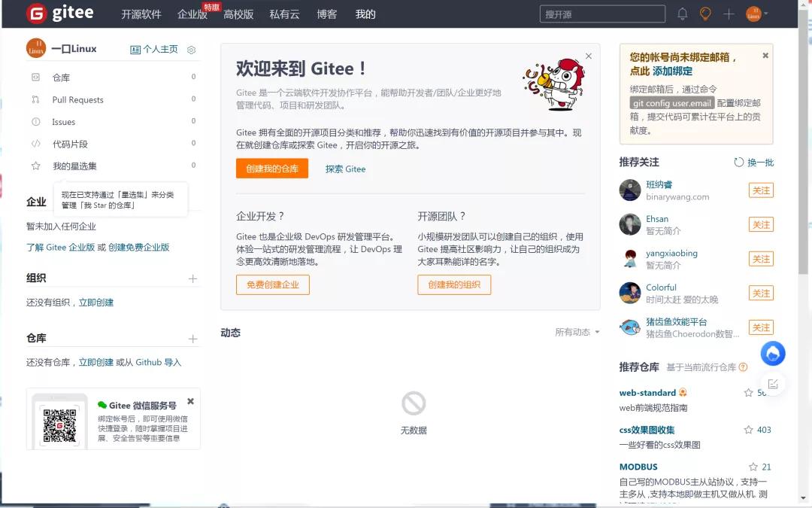The image size is (812, 508).
Task: Follow Ehsan with the 关注 button
Action: pyautogui.click(x=761, y=225)
